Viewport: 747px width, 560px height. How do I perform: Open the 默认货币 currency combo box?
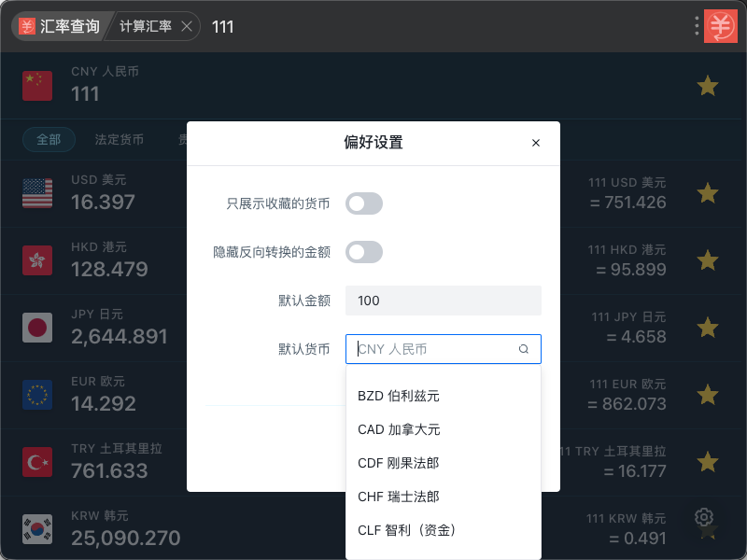443,349
